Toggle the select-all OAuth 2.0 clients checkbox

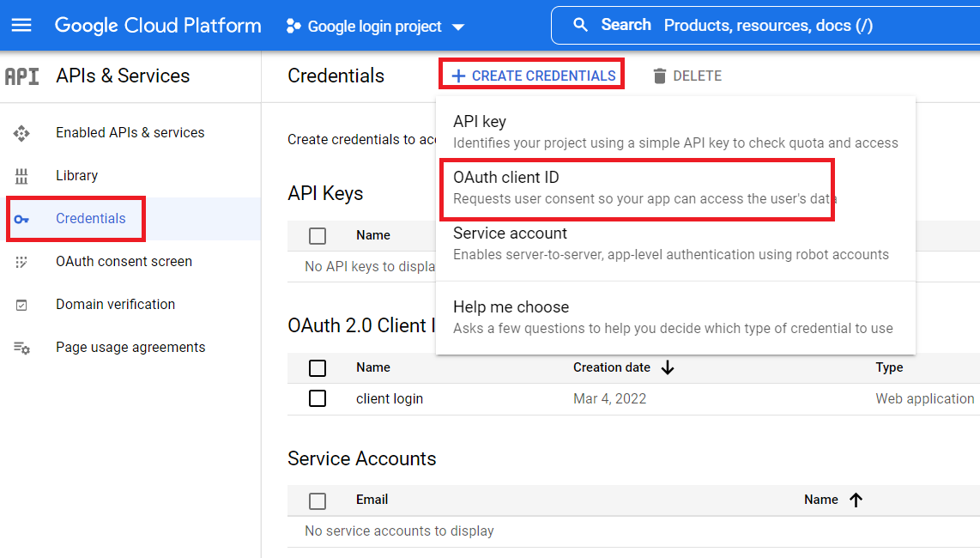pyautogui.click(x=318, y=368)
